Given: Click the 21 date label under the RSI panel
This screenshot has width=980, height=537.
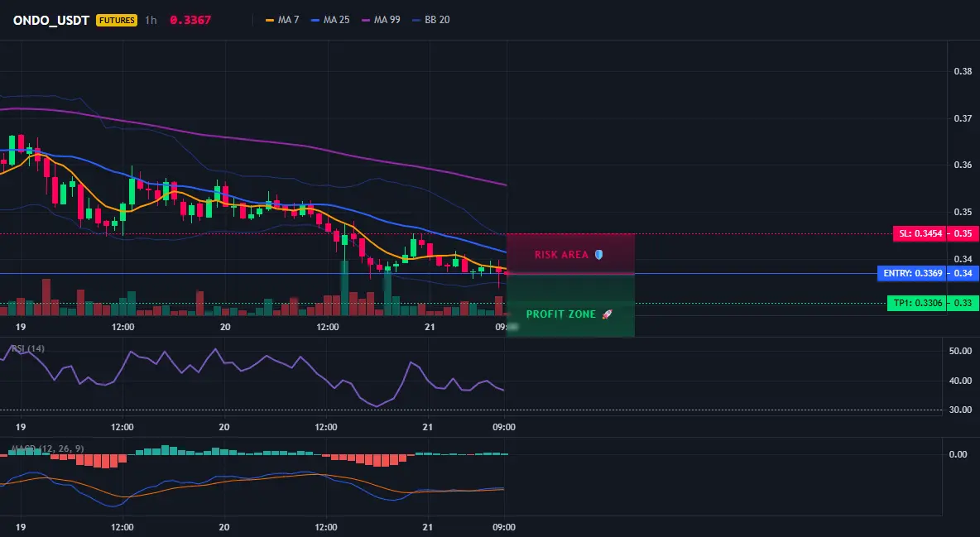Looking at the screenshot, I should pyautogui.click(x=429, y=427).
